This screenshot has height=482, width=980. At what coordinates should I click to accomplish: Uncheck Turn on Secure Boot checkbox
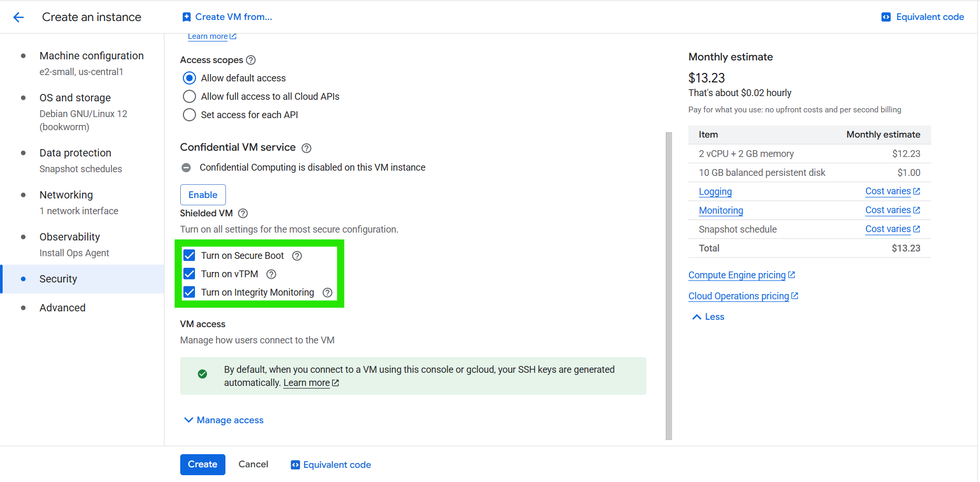pos(189,256)
